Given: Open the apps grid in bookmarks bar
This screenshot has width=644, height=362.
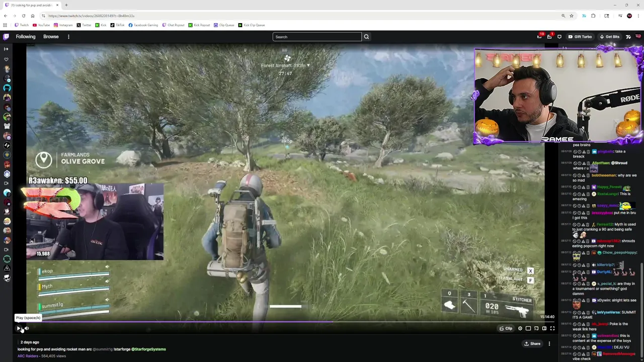Looking at the screenshot, I should [x=5, y=25].
